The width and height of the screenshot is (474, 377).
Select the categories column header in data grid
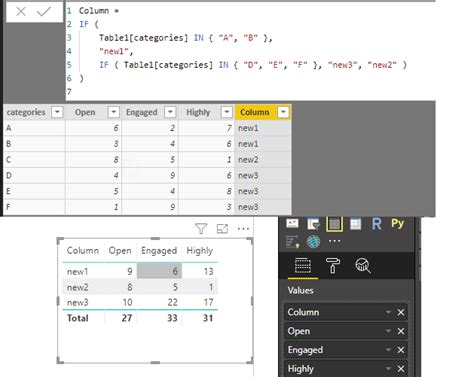pyautogui.click(x=34, y=112)
